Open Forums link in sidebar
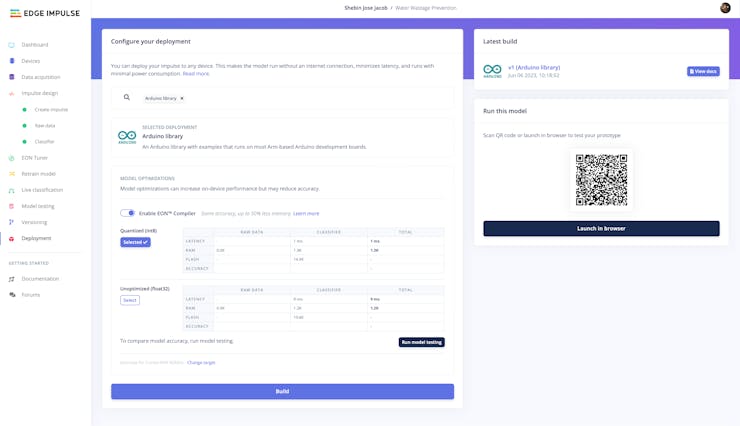The width and height of the screenshot is (740, 426). point(31,295)
